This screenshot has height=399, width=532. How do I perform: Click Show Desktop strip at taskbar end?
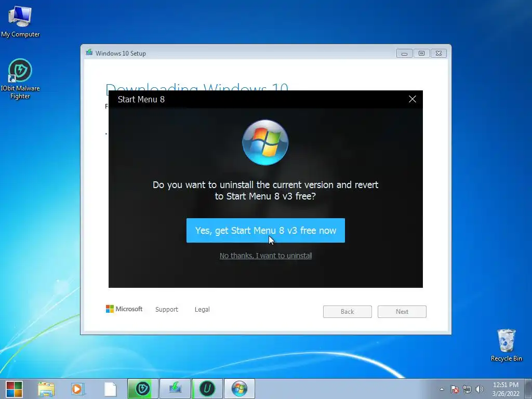(x=528, y=389)
